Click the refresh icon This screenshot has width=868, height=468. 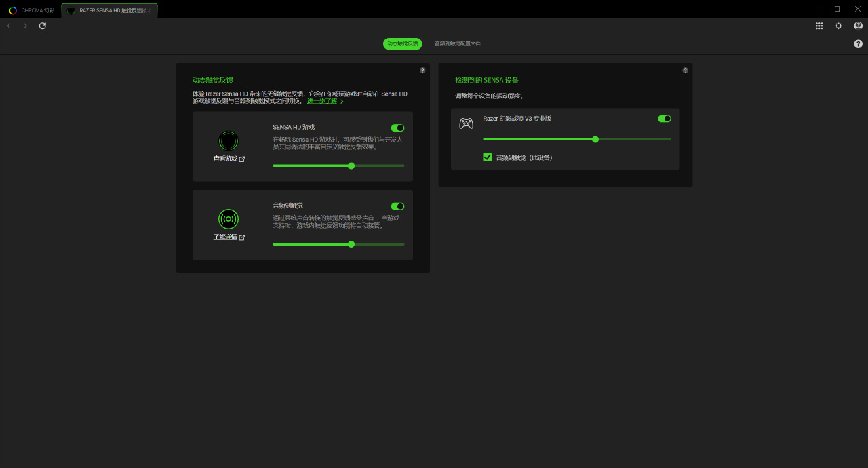[43, 26]
